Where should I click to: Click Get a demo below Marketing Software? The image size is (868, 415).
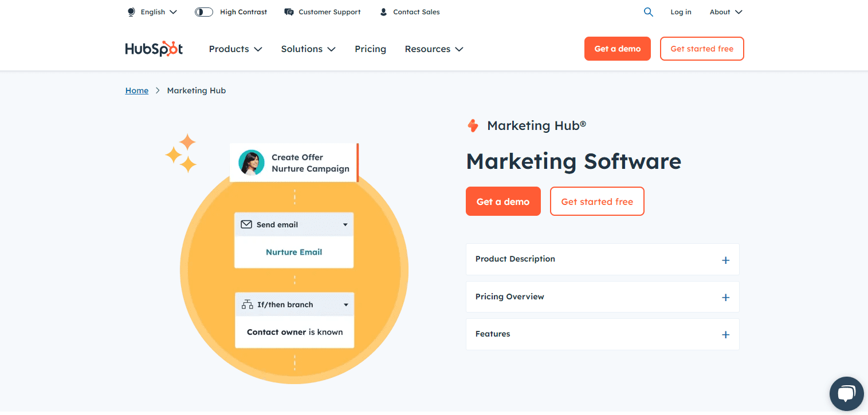click(x=503, y=201)
